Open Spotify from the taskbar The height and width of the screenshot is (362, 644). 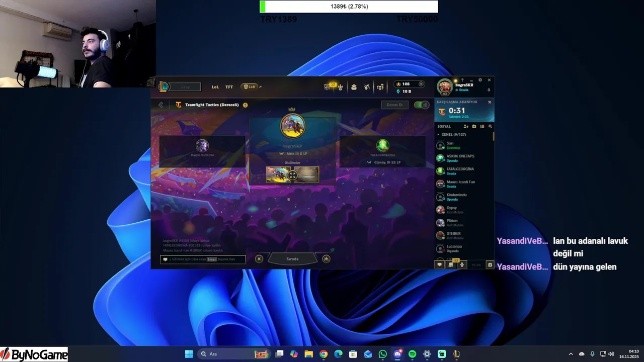[x=413, y=354]
